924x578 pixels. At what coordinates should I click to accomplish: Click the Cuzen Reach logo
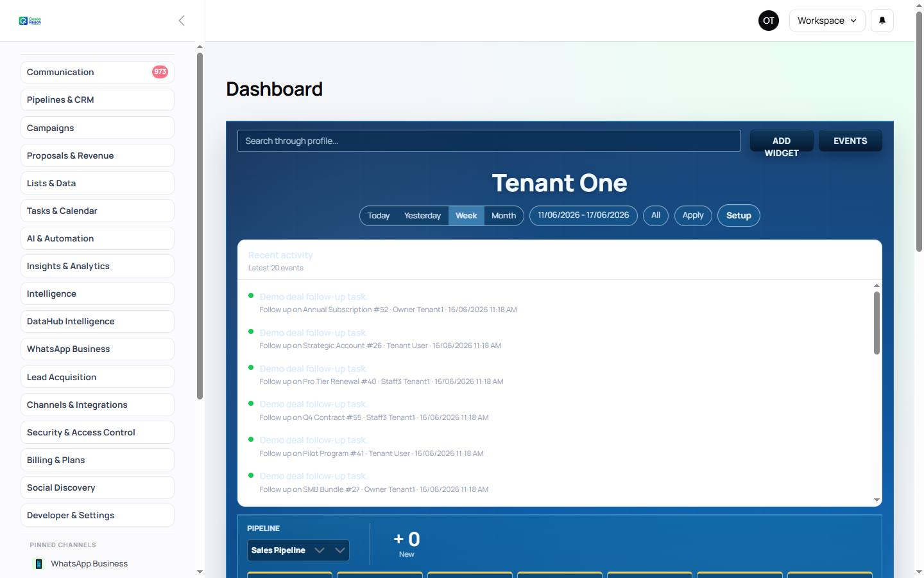[x=30, y=21]
